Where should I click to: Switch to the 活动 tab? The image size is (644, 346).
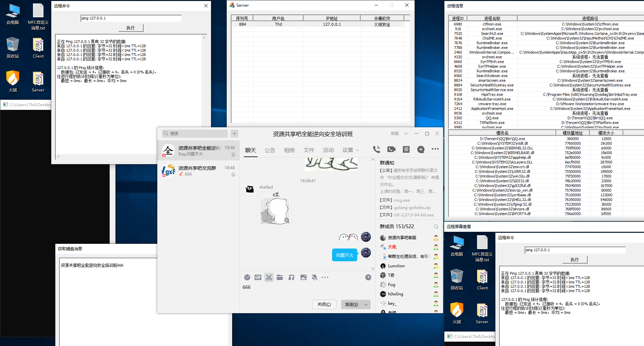[x=328, y=150]
